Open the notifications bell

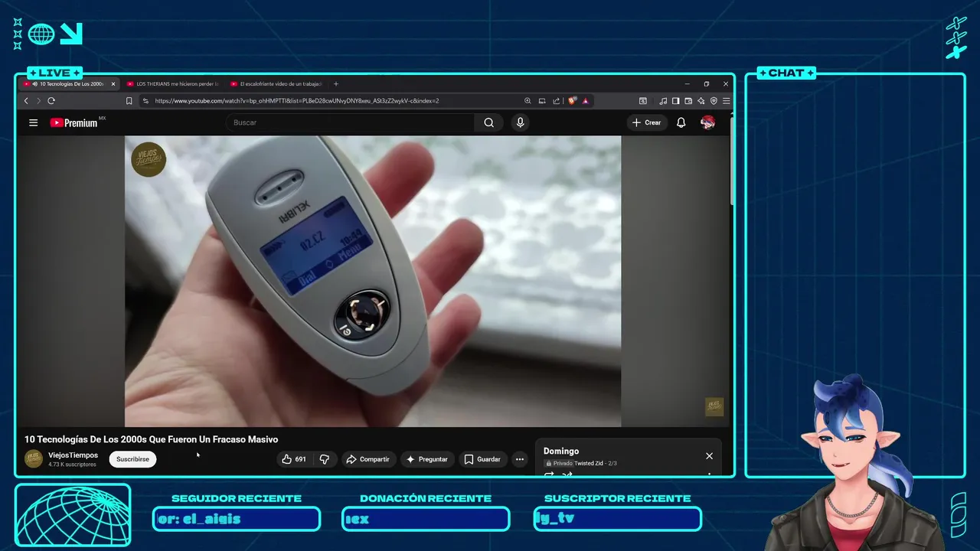[x=681, y=122]
